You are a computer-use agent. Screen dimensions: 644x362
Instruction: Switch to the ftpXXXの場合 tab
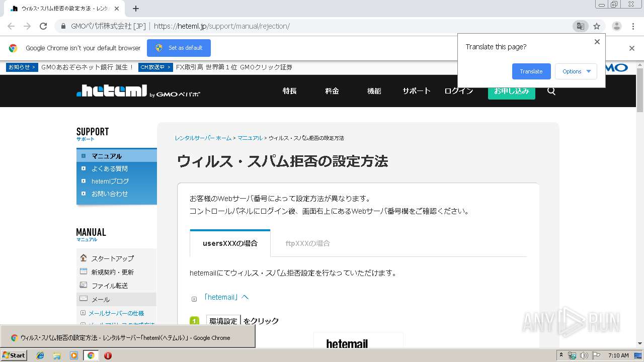pyautogui.click(x=308, y=243)
